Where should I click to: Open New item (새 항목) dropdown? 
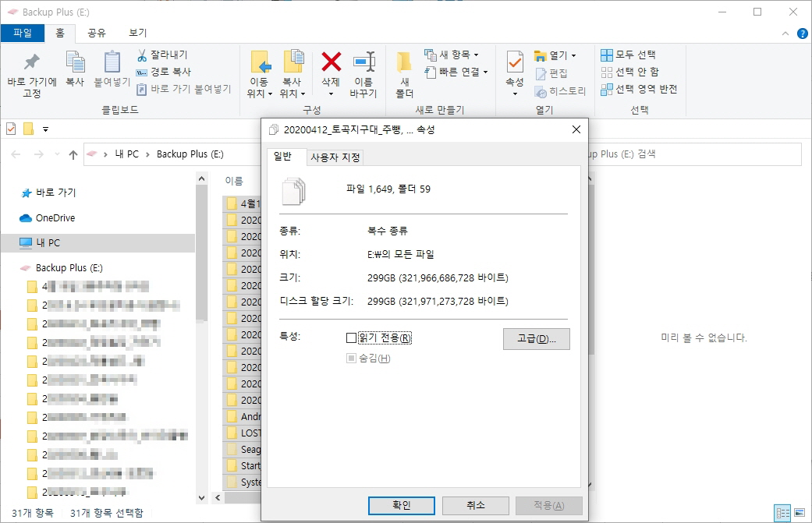452,55
